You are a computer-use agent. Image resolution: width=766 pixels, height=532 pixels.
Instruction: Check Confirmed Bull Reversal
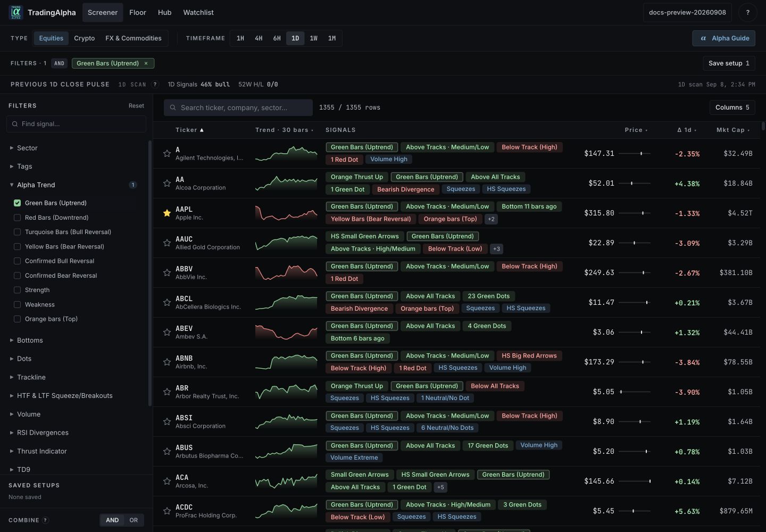click(x=17, y=261)
